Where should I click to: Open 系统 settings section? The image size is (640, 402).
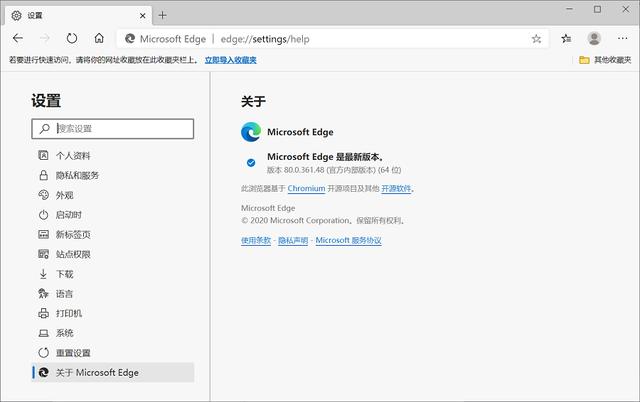[113, 333]
